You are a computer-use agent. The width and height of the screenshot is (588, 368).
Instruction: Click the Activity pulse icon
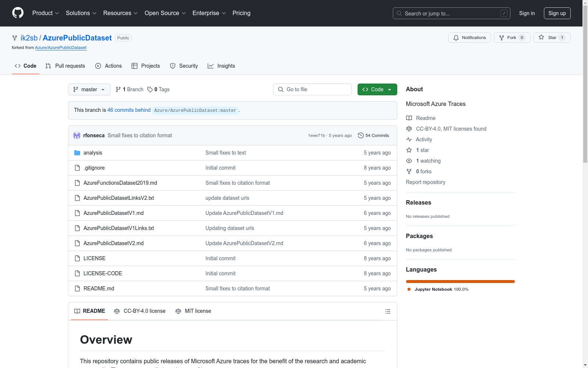(409, 139)
